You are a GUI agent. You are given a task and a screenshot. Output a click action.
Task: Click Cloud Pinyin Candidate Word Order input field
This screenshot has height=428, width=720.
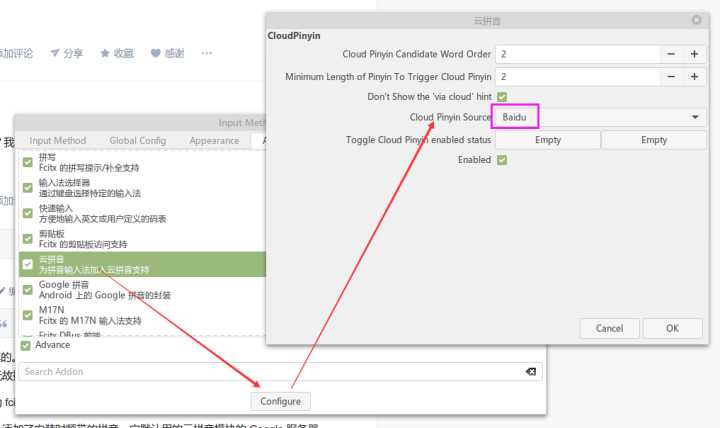(x=578, y=54)
